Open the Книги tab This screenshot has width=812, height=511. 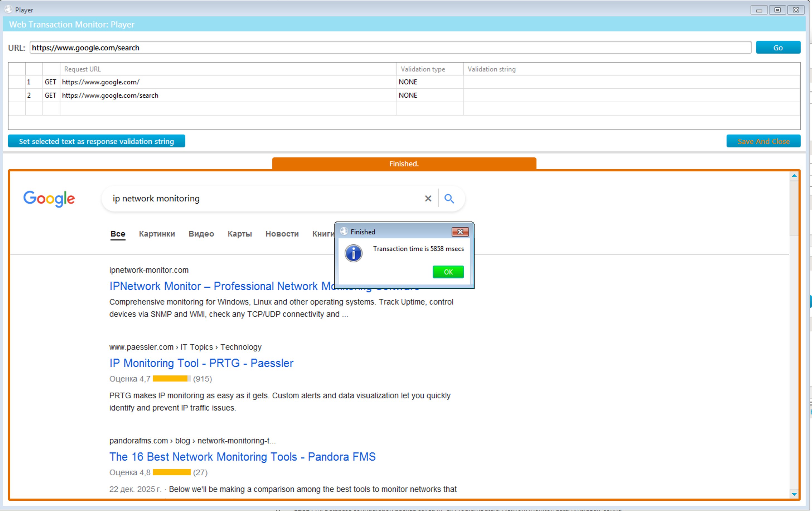323,234
